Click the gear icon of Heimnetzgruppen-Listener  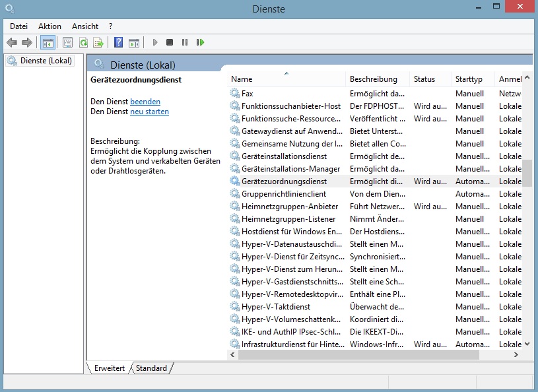[235, 219]
